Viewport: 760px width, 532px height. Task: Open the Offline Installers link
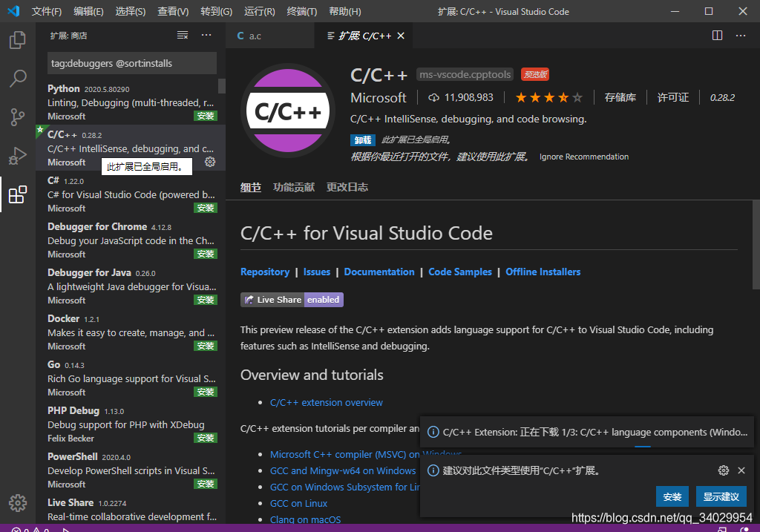click(543, 272)
